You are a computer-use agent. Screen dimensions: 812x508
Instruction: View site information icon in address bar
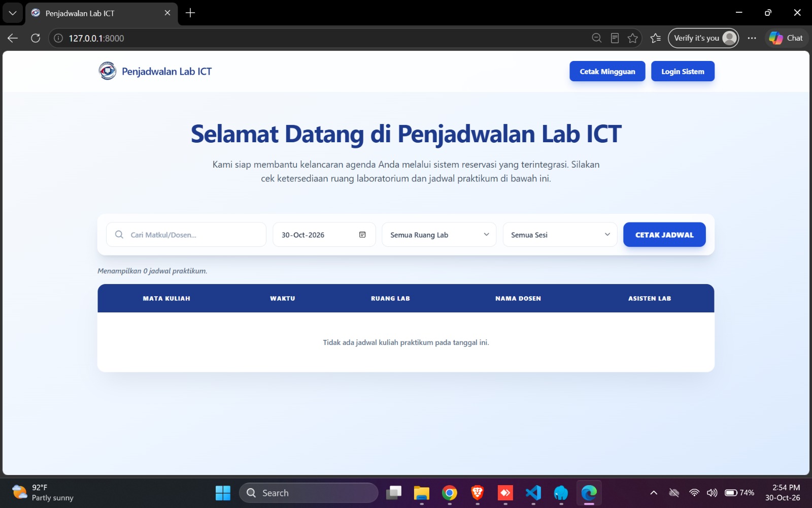pos(58,38)
